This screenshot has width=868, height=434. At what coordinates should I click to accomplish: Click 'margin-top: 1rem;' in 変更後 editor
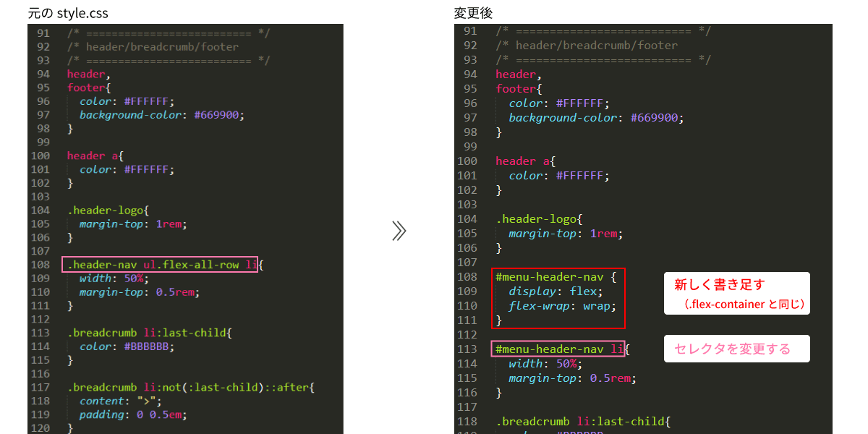point(566,234)
